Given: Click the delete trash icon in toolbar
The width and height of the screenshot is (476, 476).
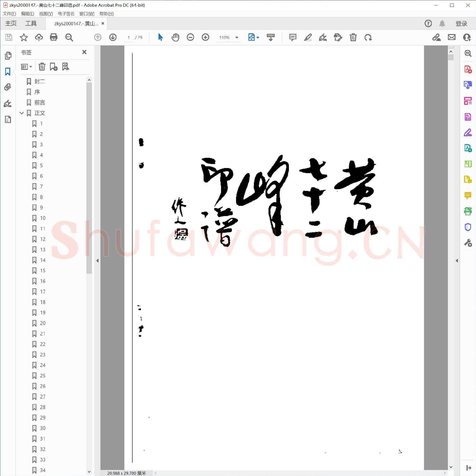Looking at the screenshot, I should click(353, 37).
